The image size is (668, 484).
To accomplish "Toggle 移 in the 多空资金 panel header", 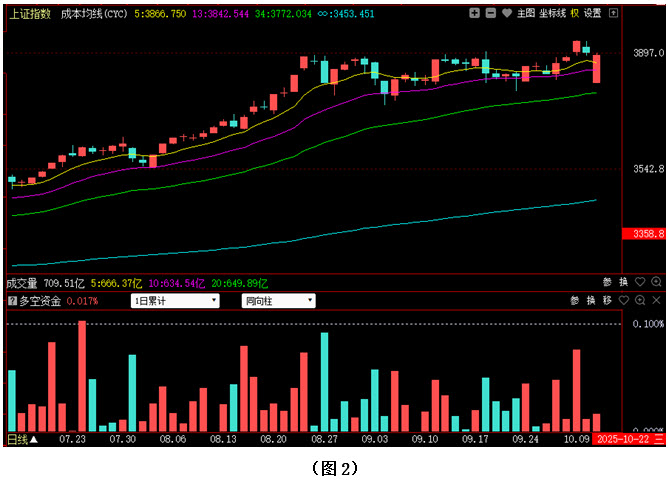I will (607, 300).
